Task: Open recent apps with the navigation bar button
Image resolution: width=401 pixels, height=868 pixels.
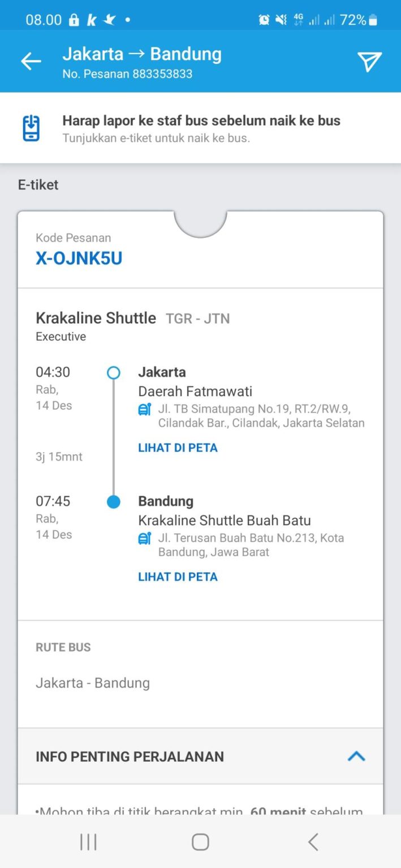Action: tap(88, 841)
